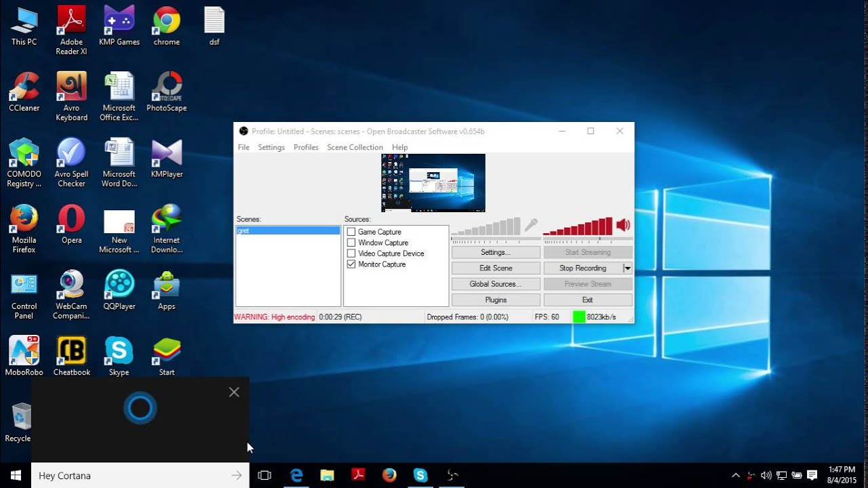
Task: Open the QQPlayer desktop icon
Action: 119,290
